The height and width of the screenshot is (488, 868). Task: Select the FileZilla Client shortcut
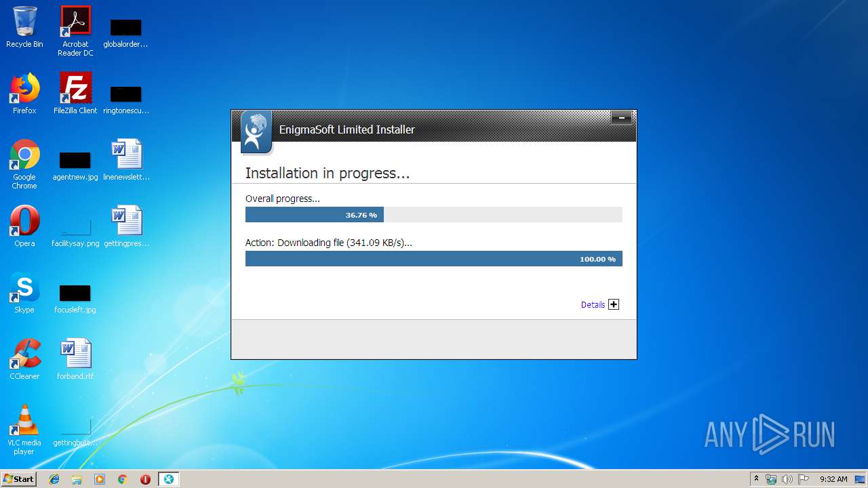[x=75, y=94]
